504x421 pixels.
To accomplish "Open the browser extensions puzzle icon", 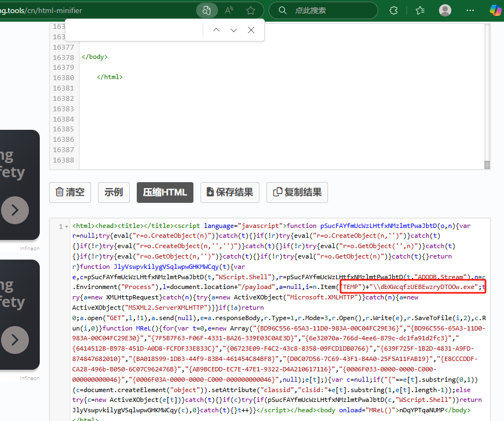I will click(x=393, y=10).
